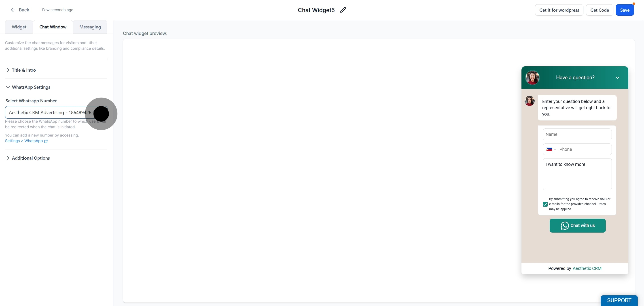Expand the Title & Intro section
Image resolution: width=644 pixels, height=306 pixels.
click(x=24, y=70)
